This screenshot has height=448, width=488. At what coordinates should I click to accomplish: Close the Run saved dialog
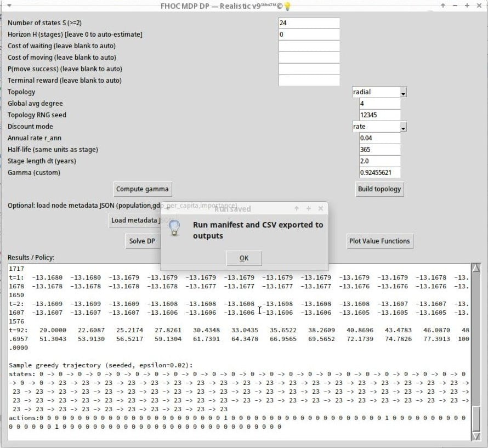coord(321,208)
